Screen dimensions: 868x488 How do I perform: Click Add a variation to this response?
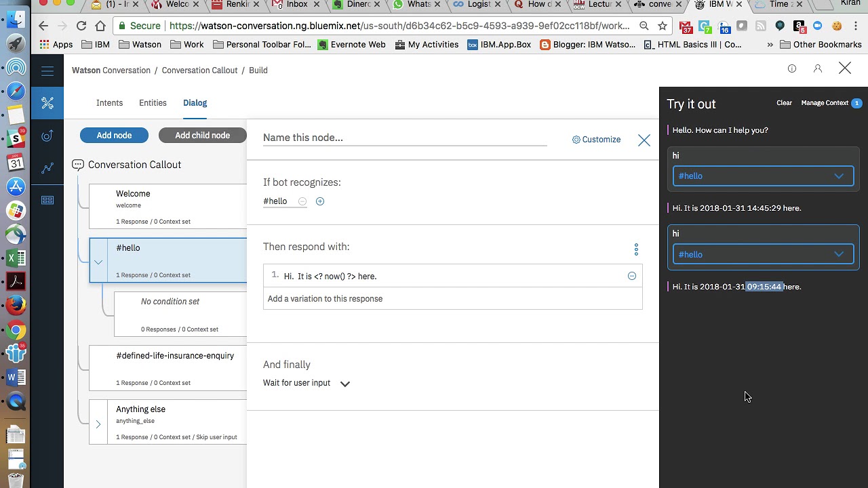click(x=452, y=299)
